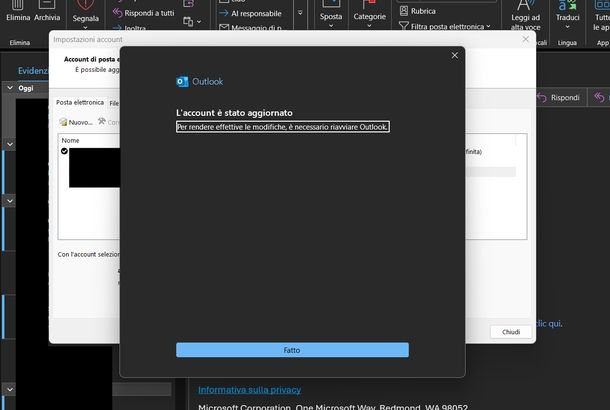Click Leggi ad alta voce
610x410 pixels.
pyautogui.click(x=526, y=18)
